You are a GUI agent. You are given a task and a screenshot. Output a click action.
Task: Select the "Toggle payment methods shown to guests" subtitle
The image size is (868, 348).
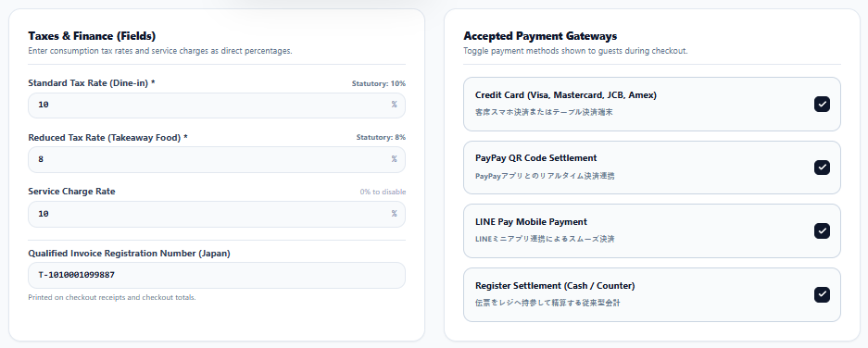[575, 51]
